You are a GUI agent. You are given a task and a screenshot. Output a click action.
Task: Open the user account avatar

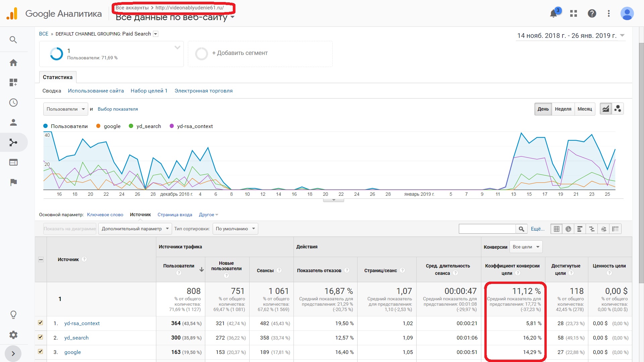tap(627, 13)
